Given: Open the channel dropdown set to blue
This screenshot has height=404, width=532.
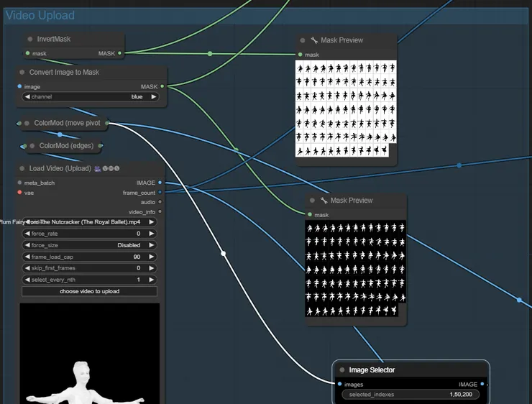Looking at the screenshot, I should [x=89, y=96].
